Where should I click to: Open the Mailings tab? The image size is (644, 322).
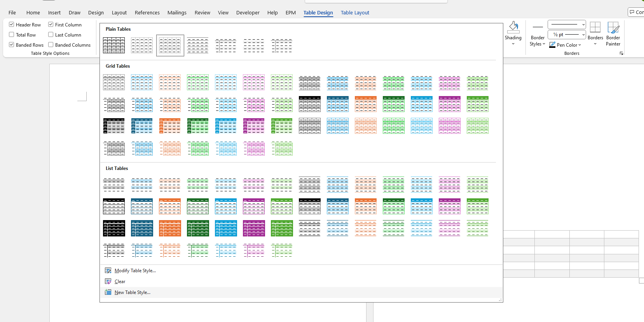pos(177,12)
